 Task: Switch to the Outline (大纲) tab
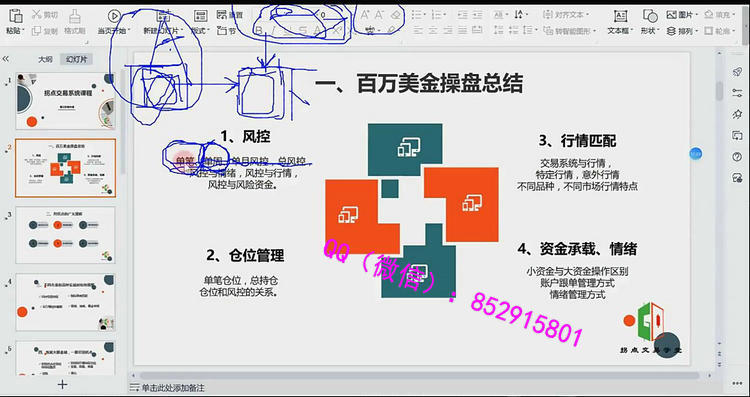pyautogui.click(x=45, y=60)
